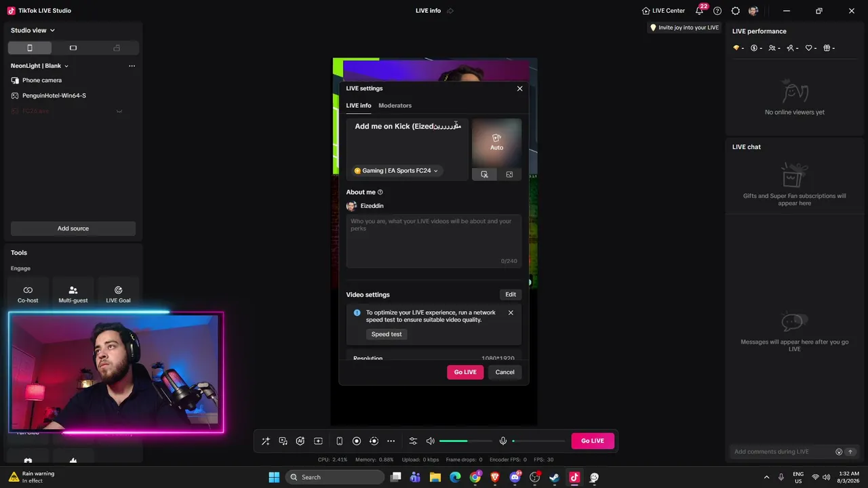Open the emoji picker in comment box
Viewport: 868px width, 488px height.
pos(839,452)
